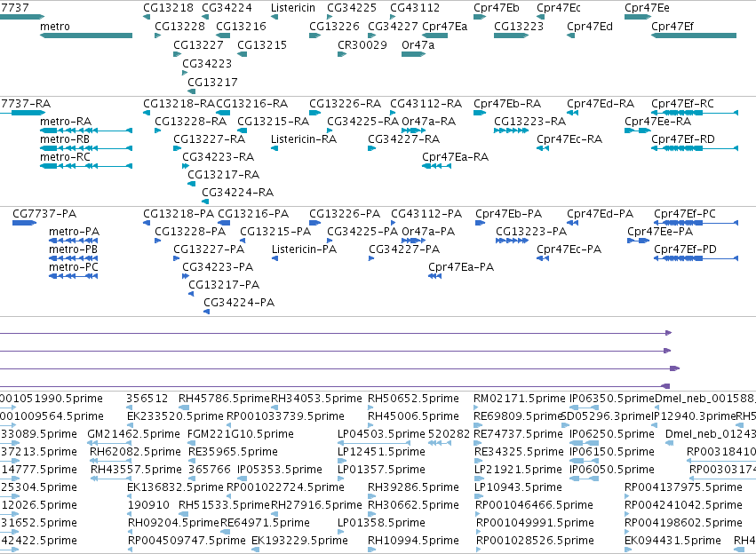Select the Cpr47Ef-PD protein
The width and height of the screenshot is (756, 554).
tap(696, 258)
